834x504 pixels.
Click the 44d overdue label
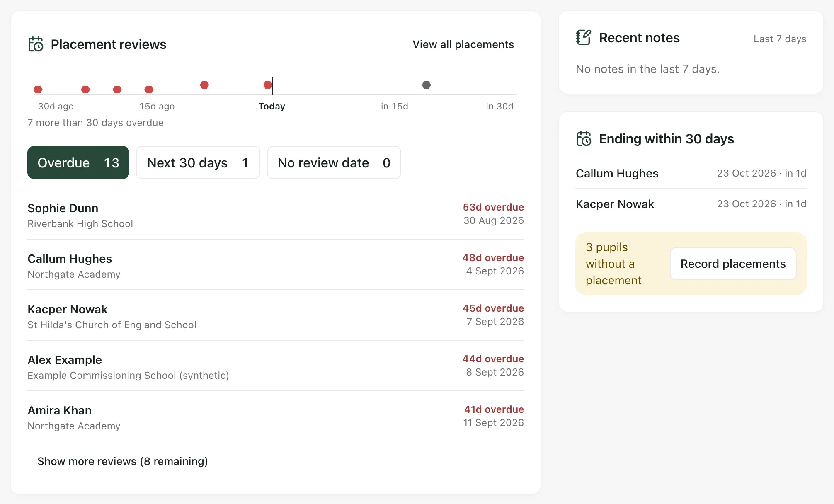tap(493, 359)
